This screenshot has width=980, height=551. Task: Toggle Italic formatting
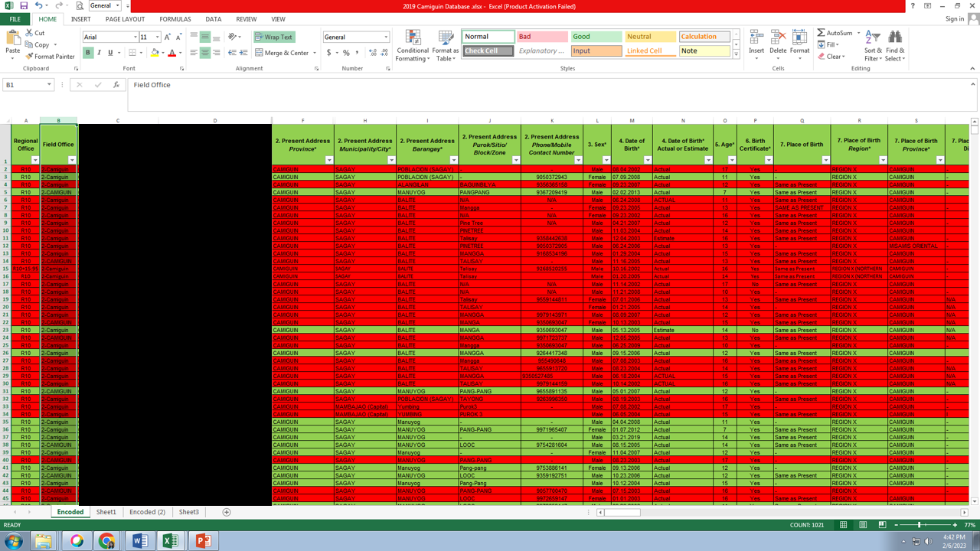tap(100, 53)
